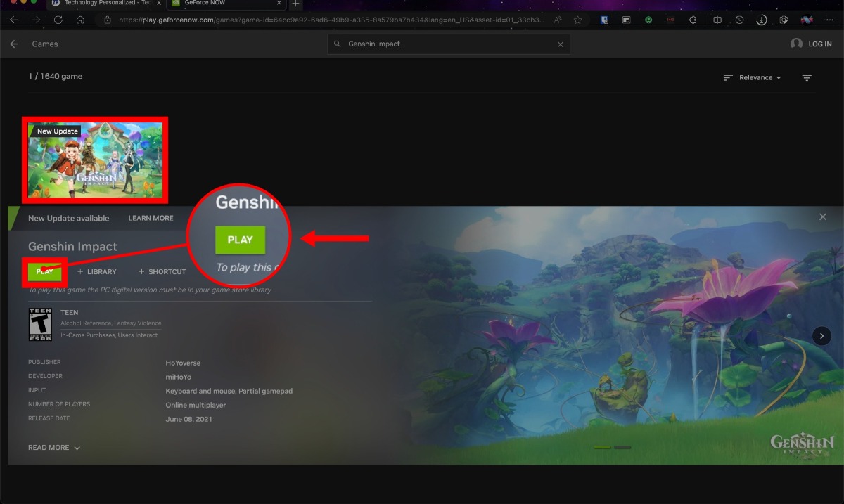Open split screen icon in browser toolbar

tap(717, 20)
